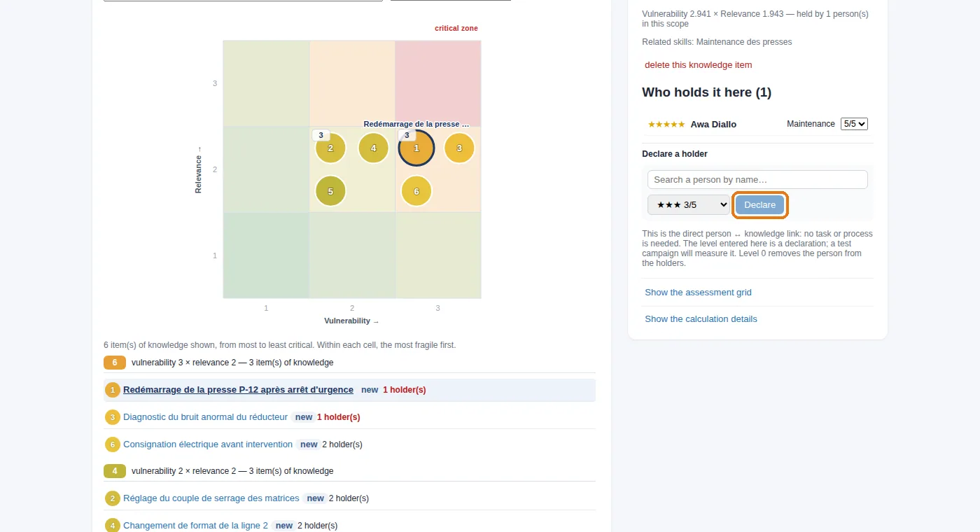
Task: Click the orange 6 group badge in the list
Action: point(115,363)
